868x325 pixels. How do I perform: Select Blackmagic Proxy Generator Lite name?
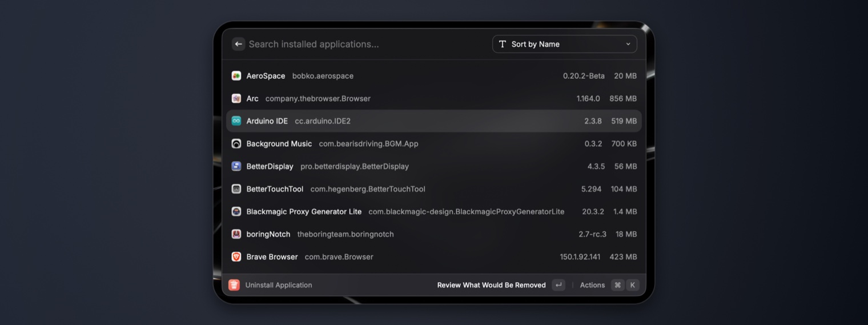coord(304,211)
